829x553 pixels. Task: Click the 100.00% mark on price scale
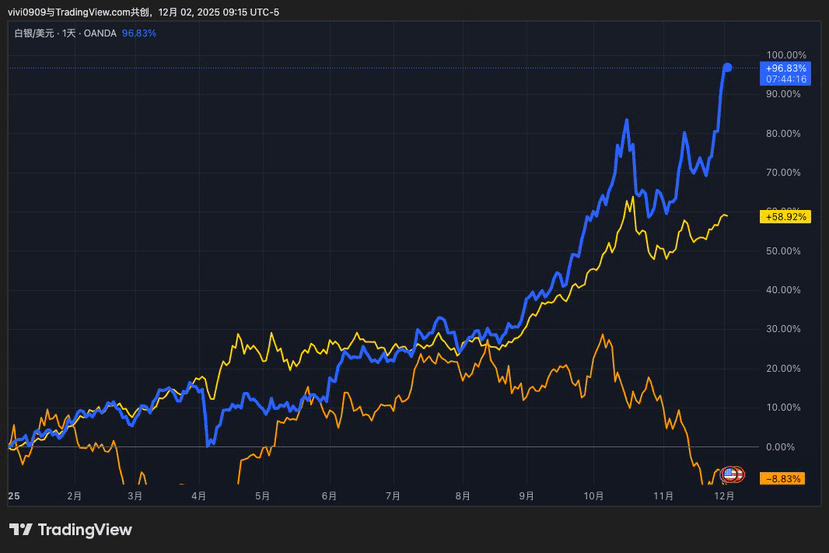(785, 55)
